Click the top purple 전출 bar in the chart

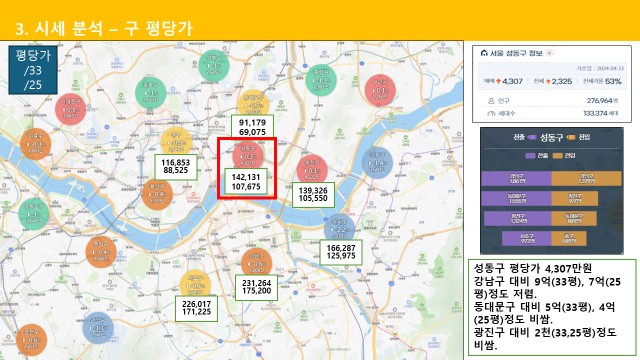516,179
